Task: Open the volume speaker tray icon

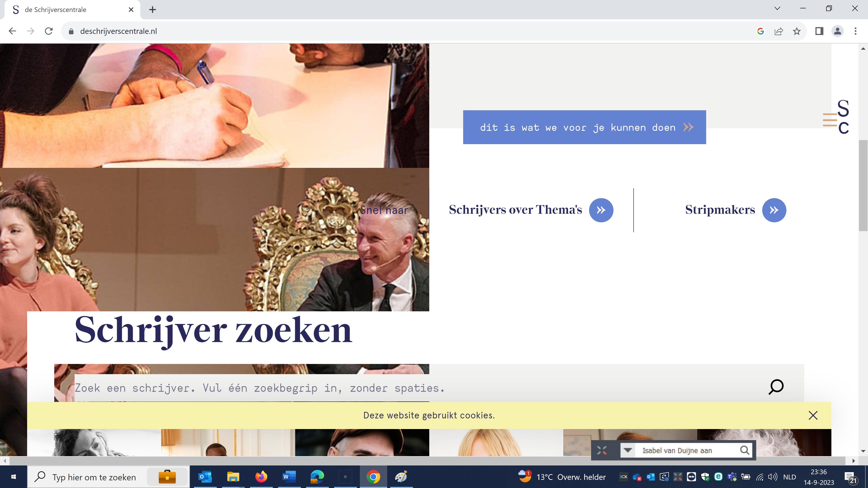Action: pos(773,477)
